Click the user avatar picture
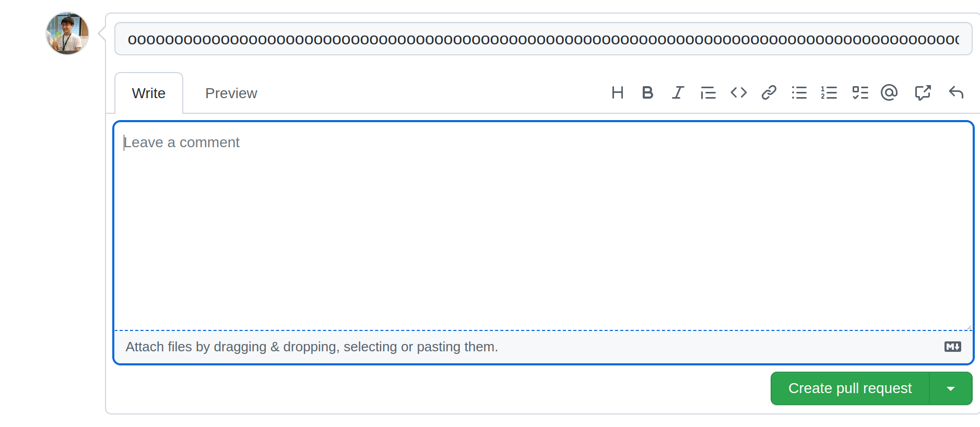This screenshot has width=980, height=427. [x=67, y=33]
